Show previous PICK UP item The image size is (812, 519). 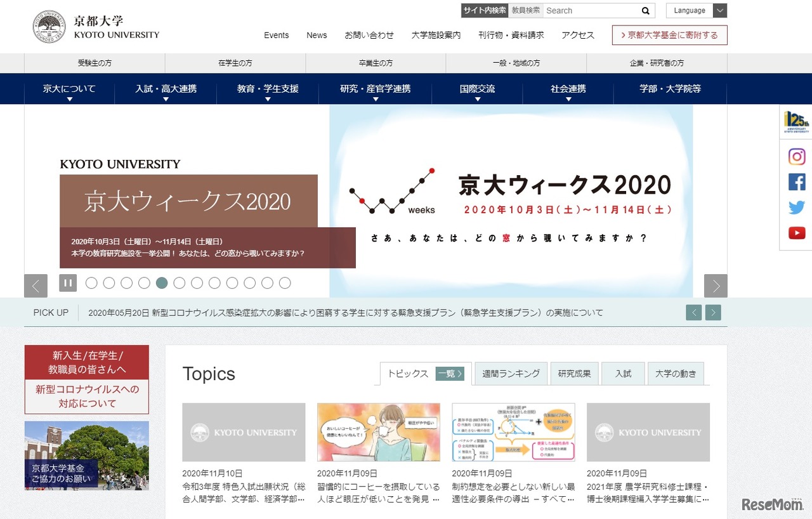[693, 313]
